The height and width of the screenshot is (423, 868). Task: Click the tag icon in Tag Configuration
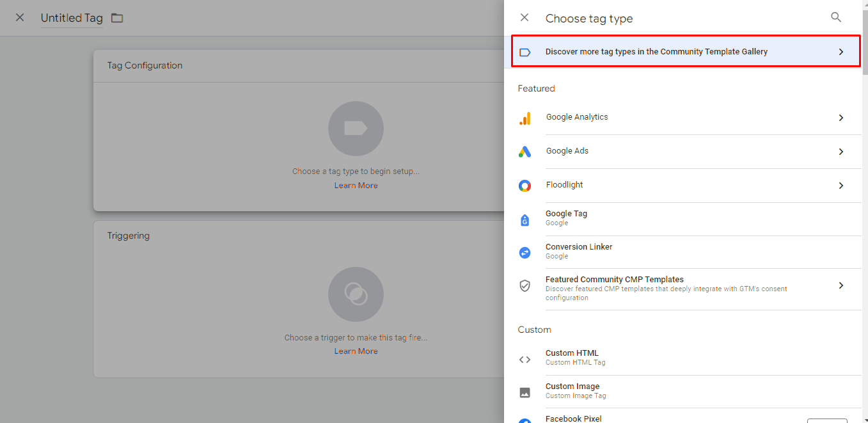tap(356, 129)
